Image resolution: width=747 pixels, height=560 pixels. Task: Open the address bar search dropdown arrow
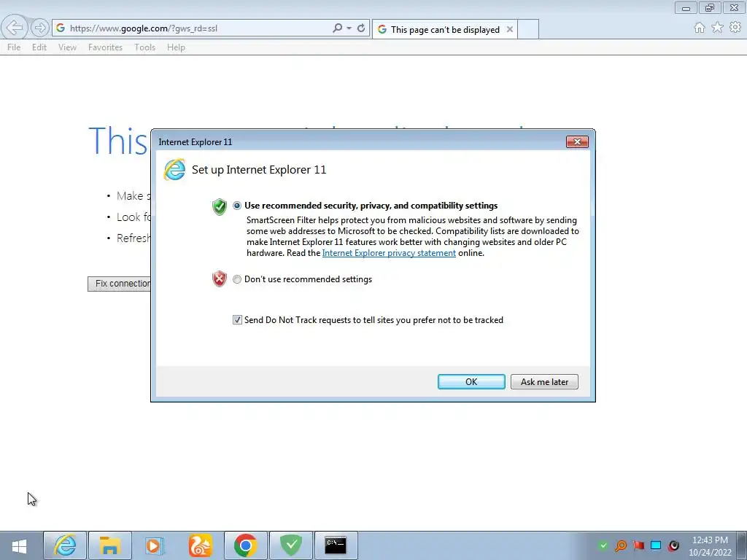349,28
